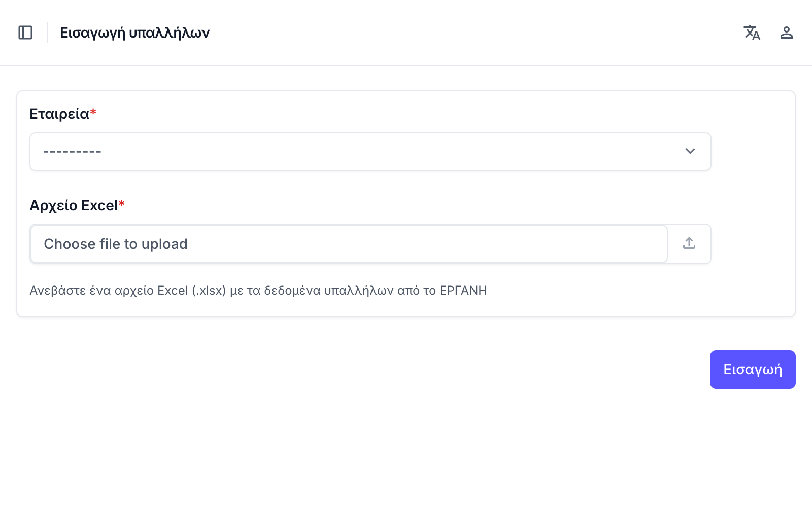The height and width of the screenshot is (508, 812).
Task: Open the user account menu
Action: coord(786,33)
